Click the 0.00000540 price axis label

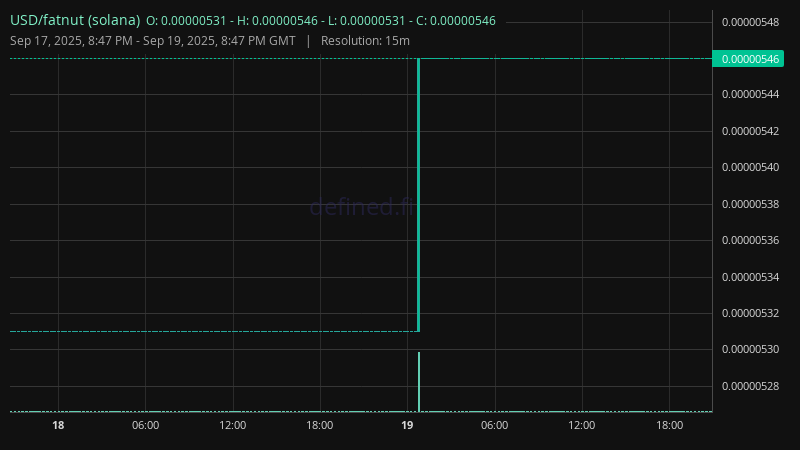point(751,167)
